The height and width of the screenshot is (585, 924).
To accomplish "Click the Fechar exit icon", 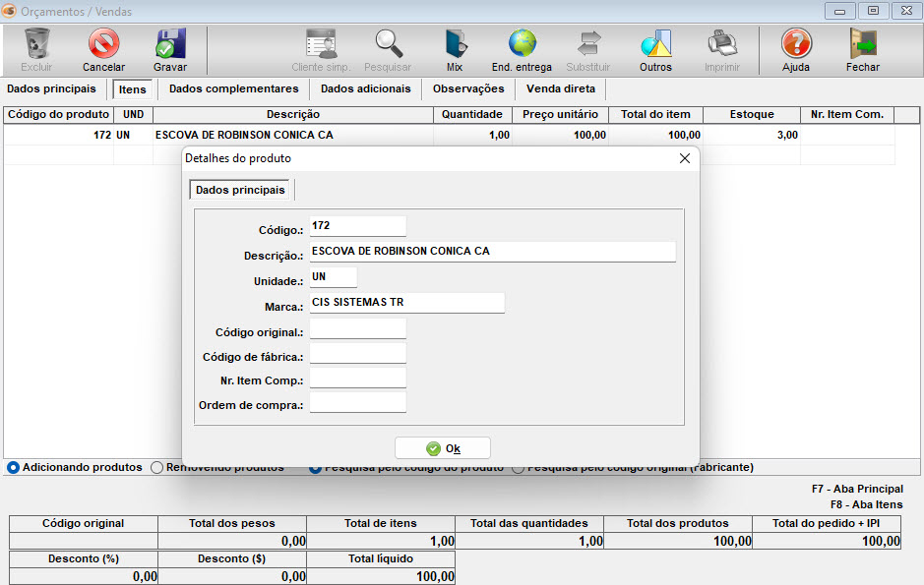I will click(863, 44).
